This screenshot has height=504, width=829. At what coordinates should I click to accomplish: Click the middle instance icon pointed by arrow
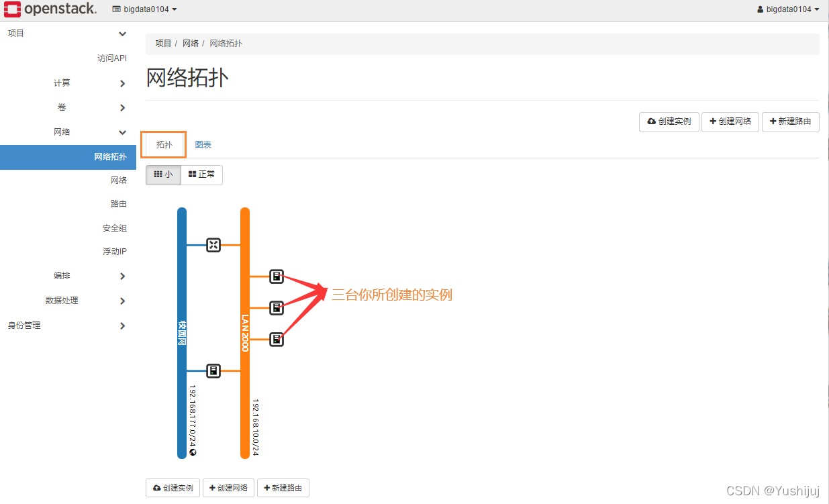[x=276, y=308]
